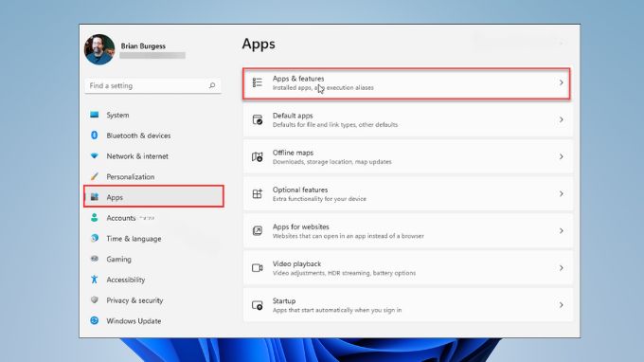Click the Video playback camera icon
Viewport: 644px width, 362px height.
pos(257,268)
